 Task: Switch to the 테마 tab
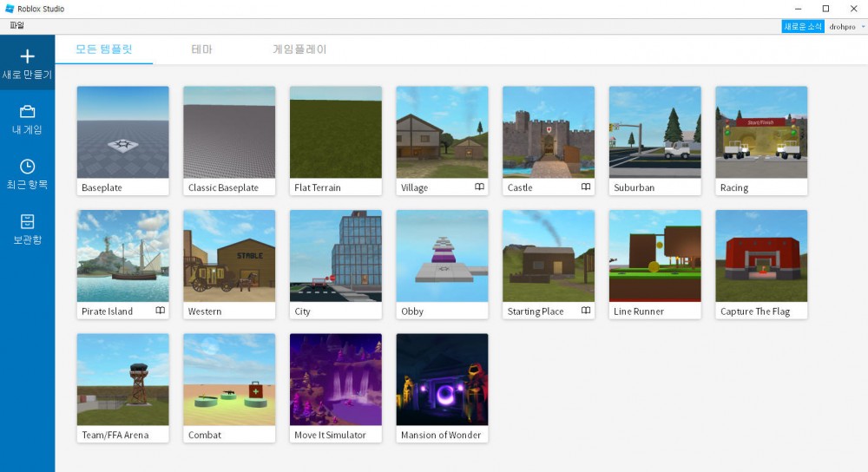(201, 49)
